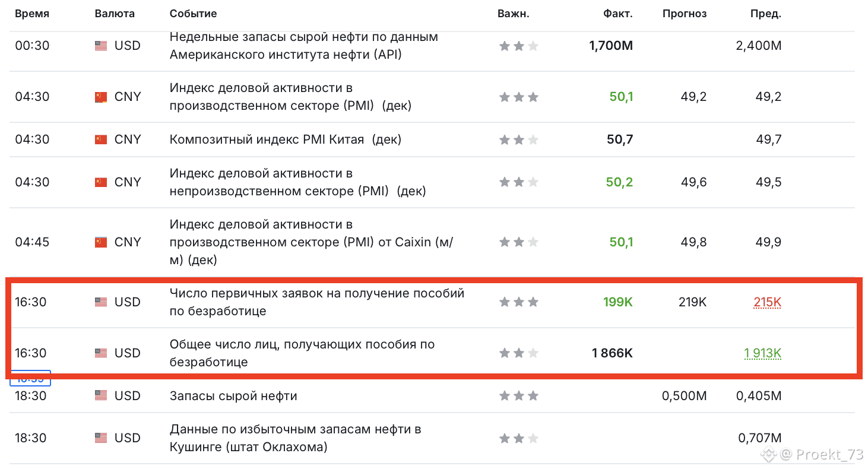Viewport: 868px width, 469px height.
Task: Click revised previous value 1 913K
Action: [x=762, y=353]
